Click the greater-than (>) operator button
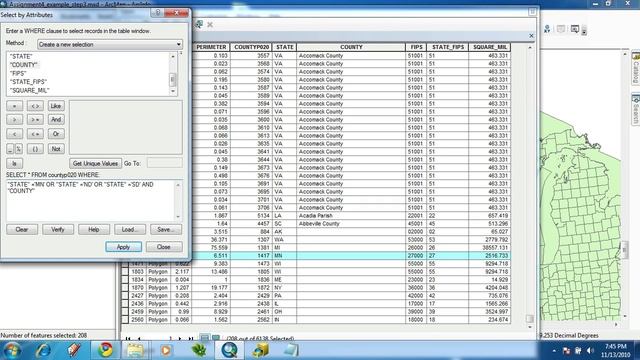The width and height of the screenshot is (640, 360). (14, 120)
